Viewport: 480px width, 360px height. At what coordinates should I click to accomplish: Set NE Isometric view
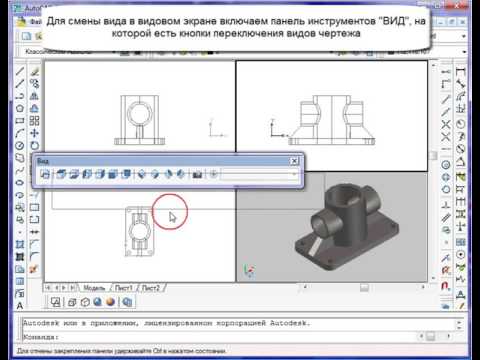point(168,174)
